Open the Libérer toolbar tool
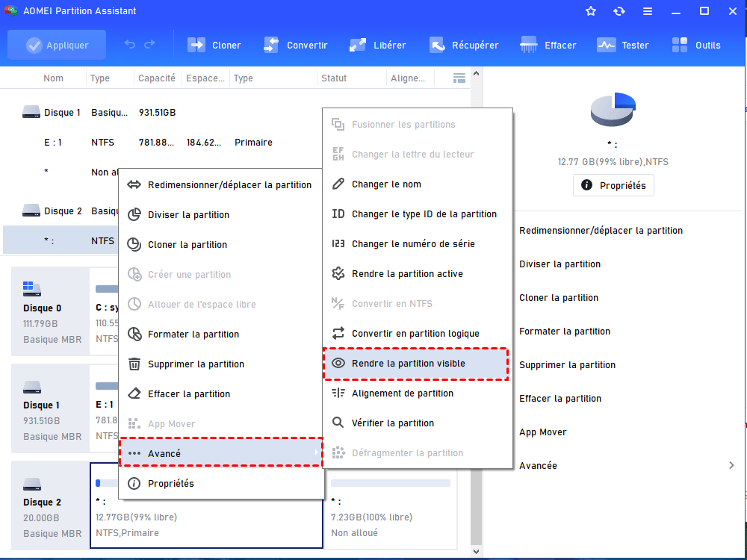747x560 pixels. (377, 46)
